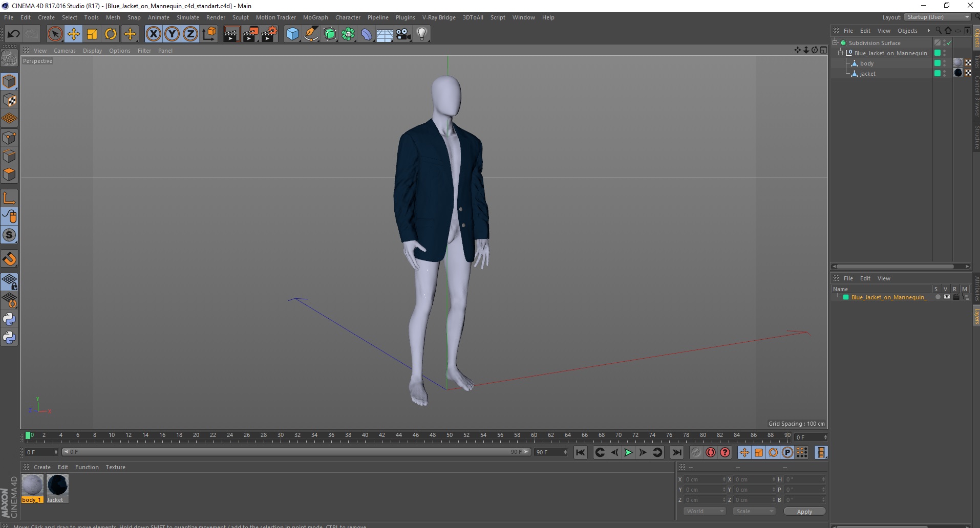Click frame 50 on the timeline ruler
This screenshot has width=980, height=528.
449,435
